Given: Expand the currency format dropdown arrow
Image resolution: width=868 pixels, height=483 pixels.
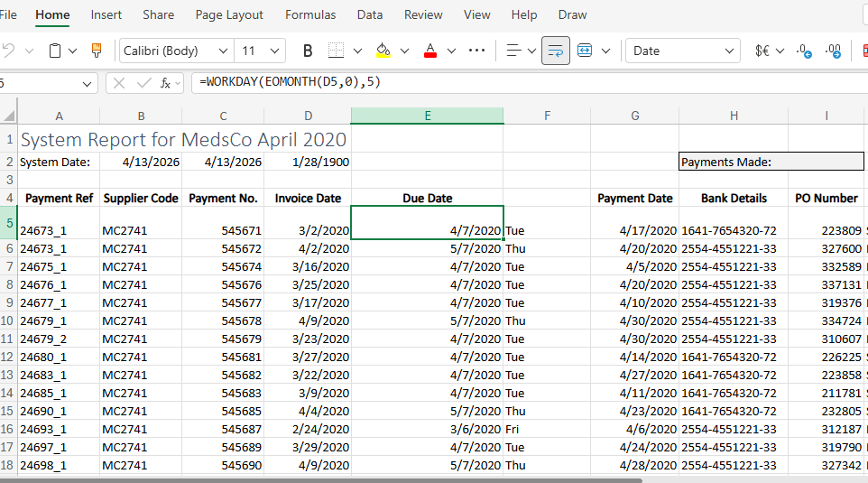Looking at the screenshot, I should coord(780,51).
